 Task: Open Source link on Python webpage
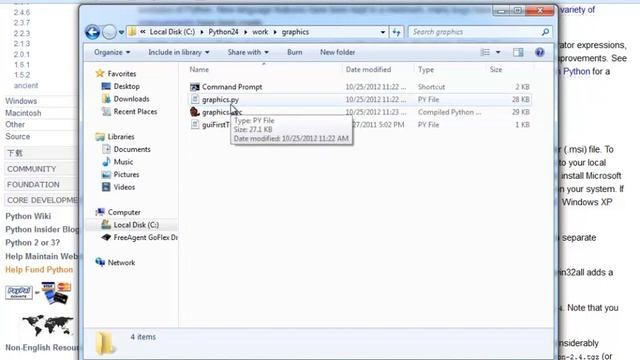17,136
